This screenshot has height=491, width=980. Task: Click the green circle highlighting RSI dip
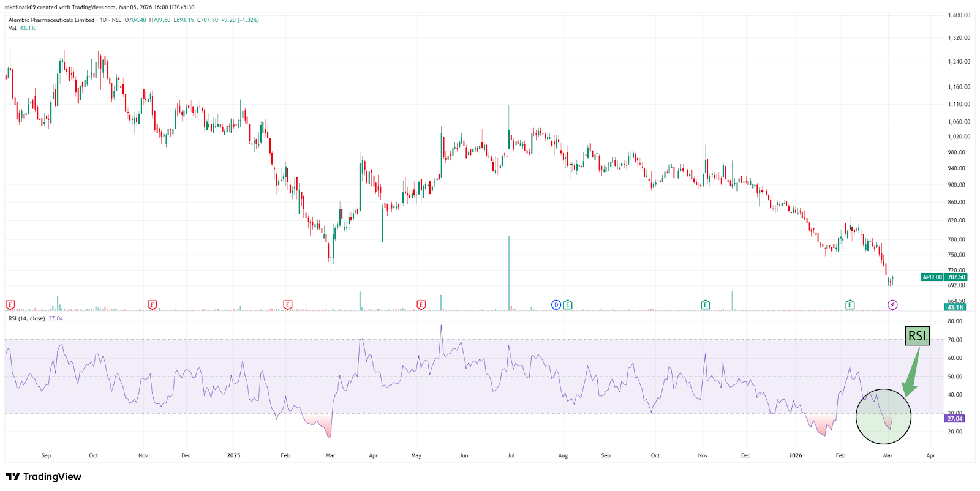(883, 416)
